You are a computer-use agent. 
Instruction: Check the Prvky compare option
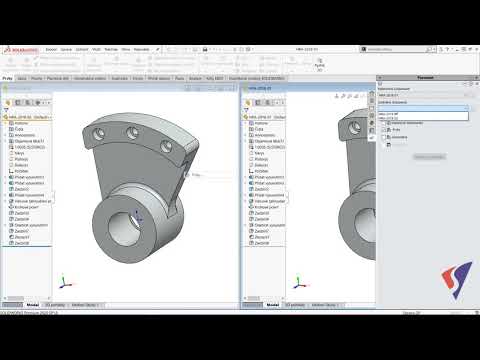coord(384,129)
